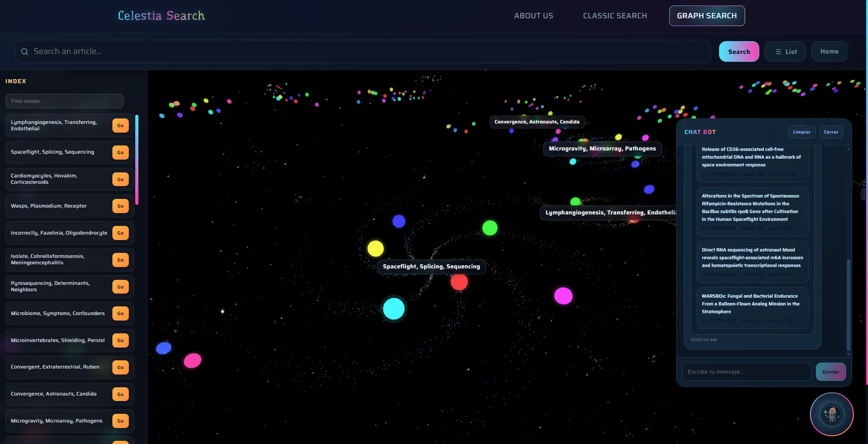The image size is (868, 444).
Task: Click the Celestia Search logo
Action: point(161,16)
